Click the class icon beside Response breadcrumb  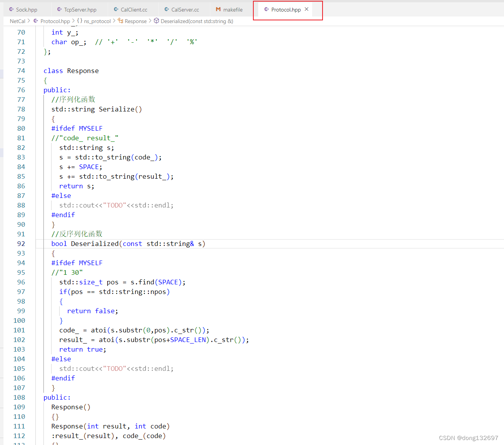pos(120,21)
